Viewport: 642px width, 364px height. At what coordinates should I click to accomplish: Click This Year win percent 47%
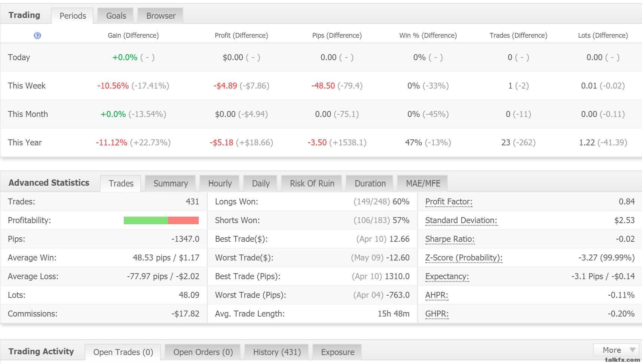(x=413, y=143)
